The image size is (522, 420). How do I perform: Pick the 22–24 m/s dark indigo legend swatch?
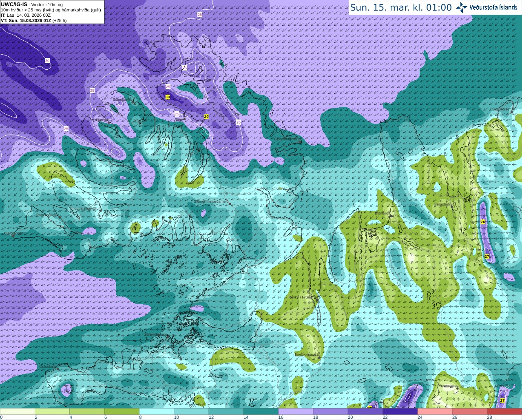coord(400,411)
